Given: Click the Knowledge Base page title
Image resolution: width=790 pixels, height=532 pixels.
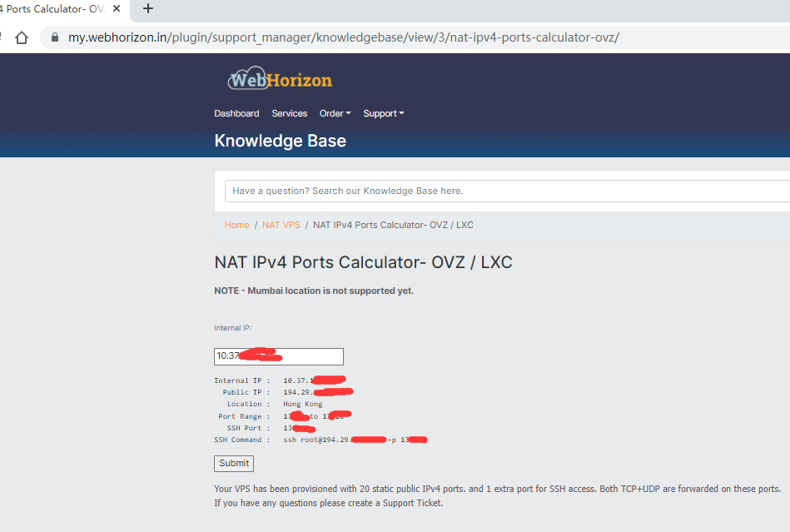Looking at the screenshot, I should [x=281, y=141].
